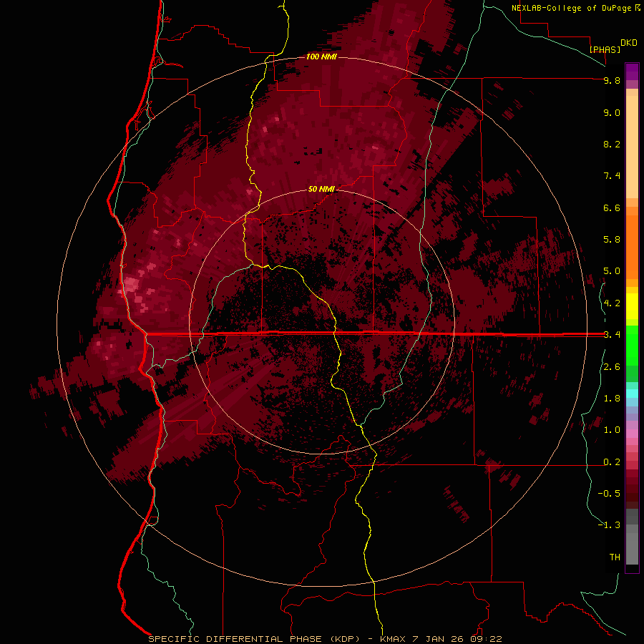
Task: Click the 100 NMI range ring label
Action: point(321,57)
